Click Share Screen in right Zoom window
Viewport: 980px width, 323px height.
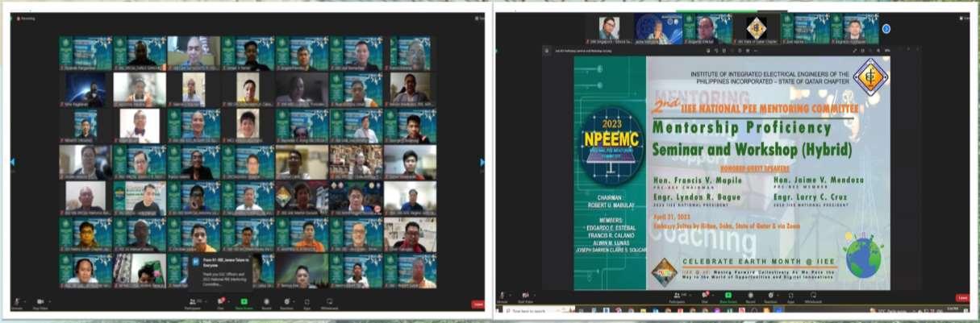tap(728, 297)
